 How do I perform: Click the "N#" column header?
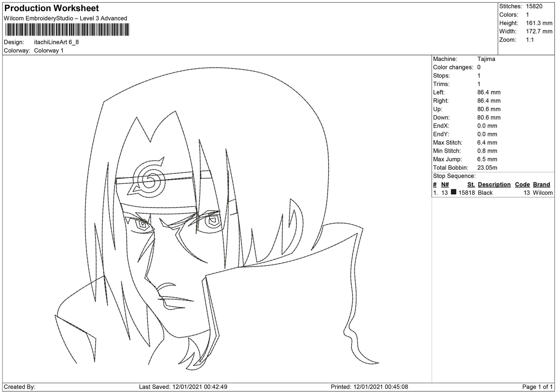point(445,185)
